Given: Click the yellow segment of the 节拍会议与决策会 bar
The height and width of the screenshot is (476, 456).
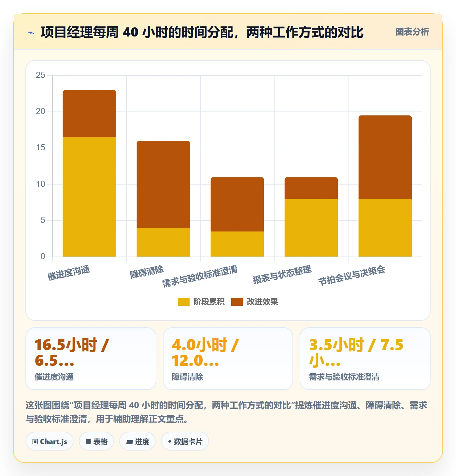Looking at the screenshot, I should tap(385, 228).
